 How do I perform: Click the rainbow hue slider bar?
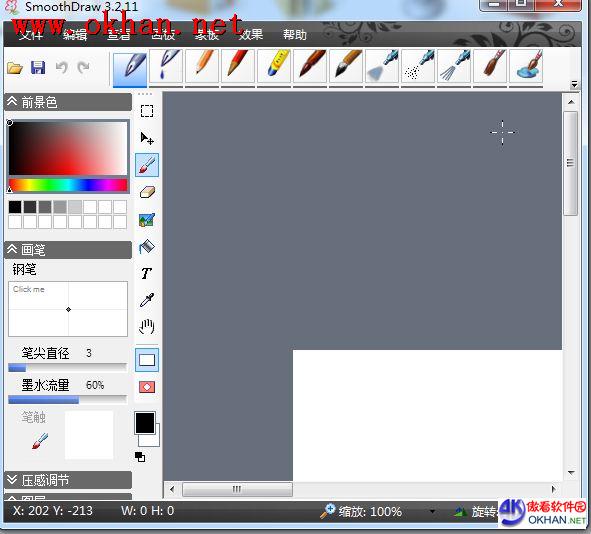68,185
